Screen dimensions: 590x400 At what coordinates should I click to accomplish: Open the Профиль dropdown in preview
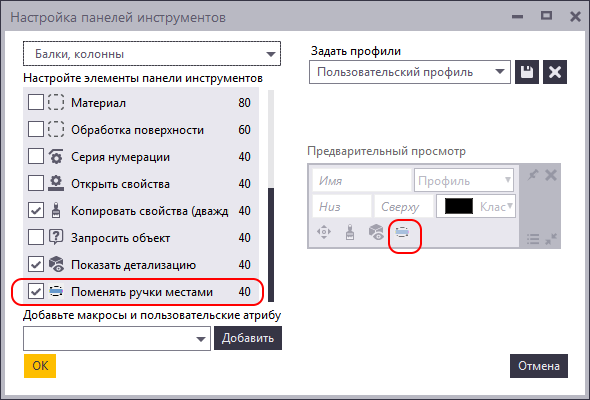(x=464, y=181)
